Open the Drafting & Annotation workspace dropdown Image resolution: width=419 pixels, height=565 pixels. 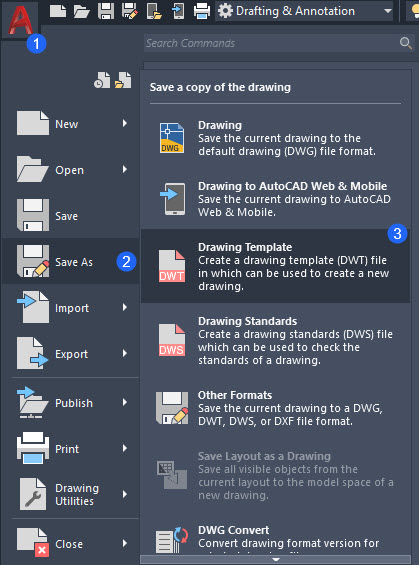click(x=304, y=11)
